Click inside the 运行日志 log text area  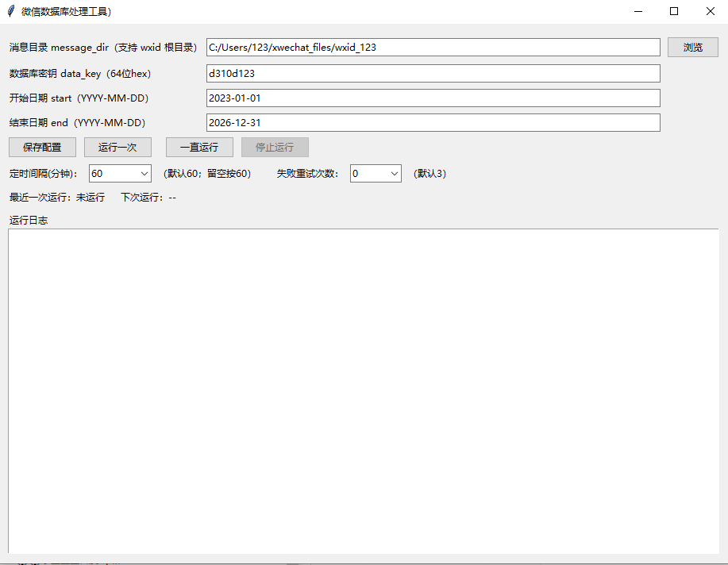click(364, 391)
